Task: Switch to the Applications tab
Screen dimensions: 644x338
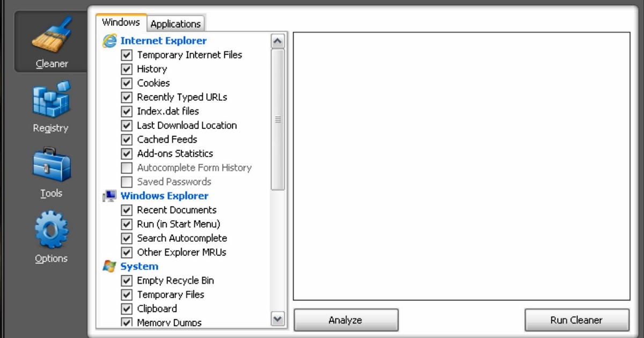Action: point(175,24)
